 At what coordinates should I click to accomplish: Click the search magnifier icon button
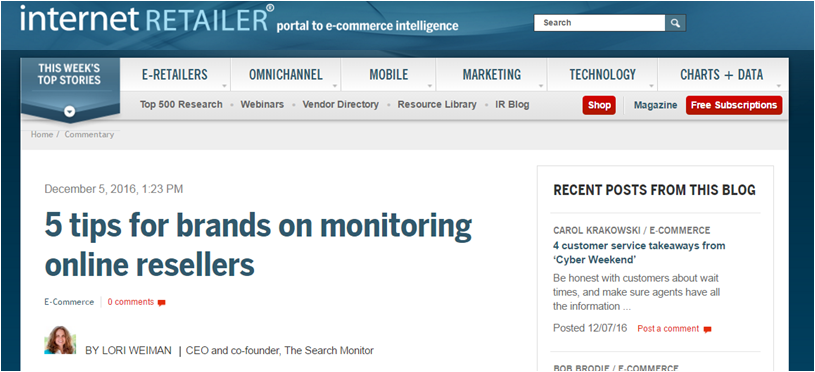(675, 23)
